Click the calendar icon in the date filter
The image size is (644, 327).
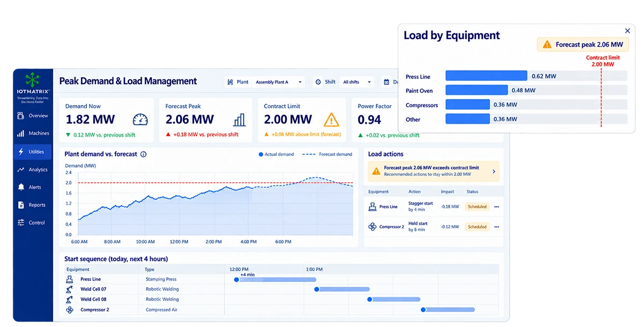[387, 82]
